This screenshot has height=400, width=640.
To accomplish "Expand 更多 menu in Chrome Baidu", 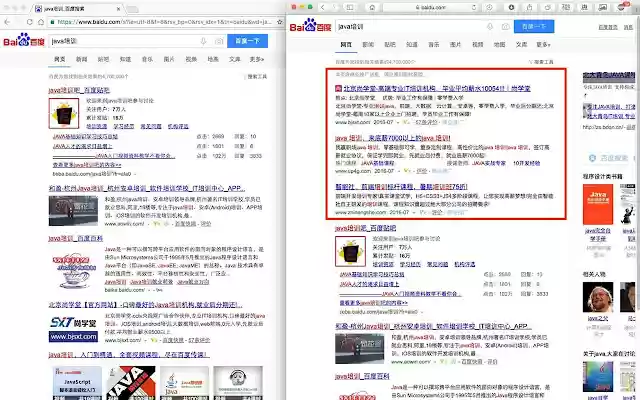I will tap(257, 59).
